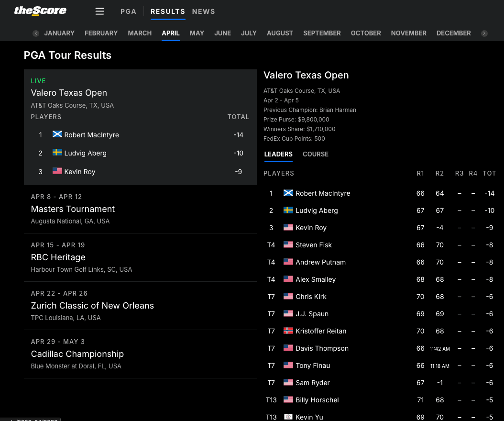504x421 pixels.
Task: Select Zurich Classic of New Orleans
Action: coord(92,306)
